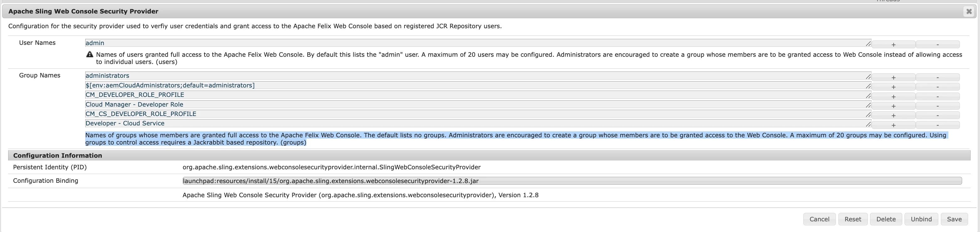980x232 pixels.
Task: Click the aemCloudAdministrators env variable field
Action: (478, 85)
